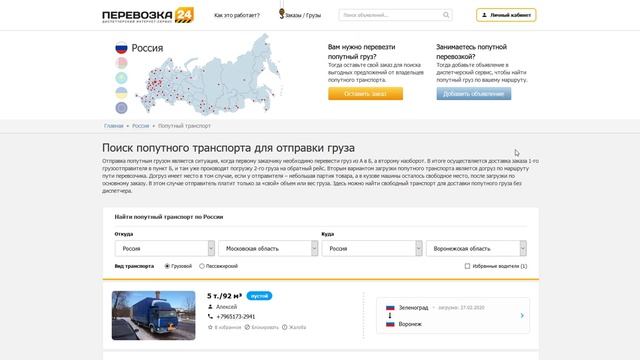Click the Russia map image
The image size is (640, 360).
(209, 76)
